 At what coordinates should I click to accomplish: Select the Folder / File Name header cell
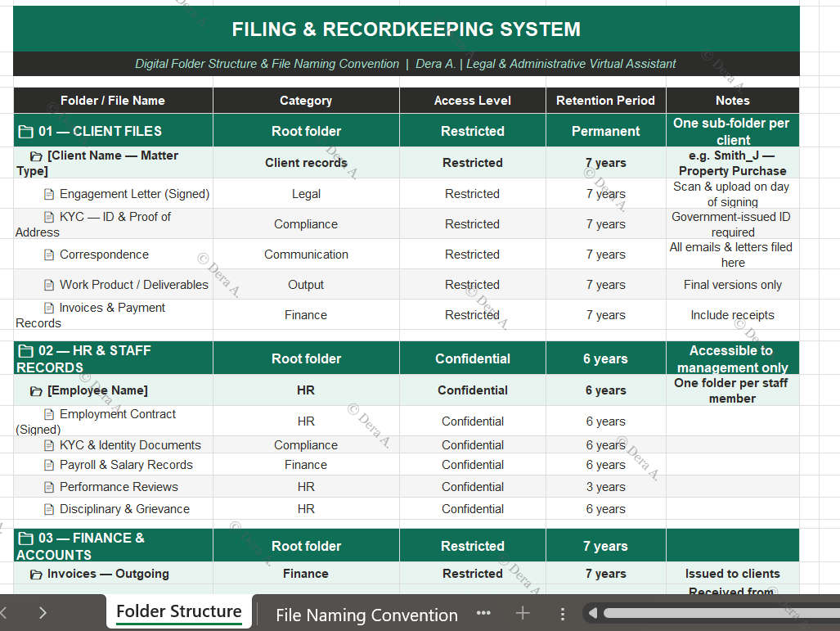[x=113, y=101]
